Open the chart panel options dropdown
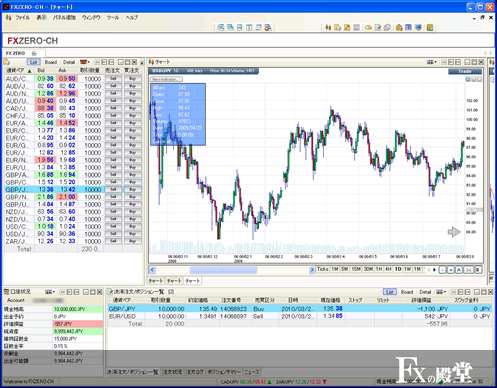The image size is (497, 388). [x=432, y=62]
